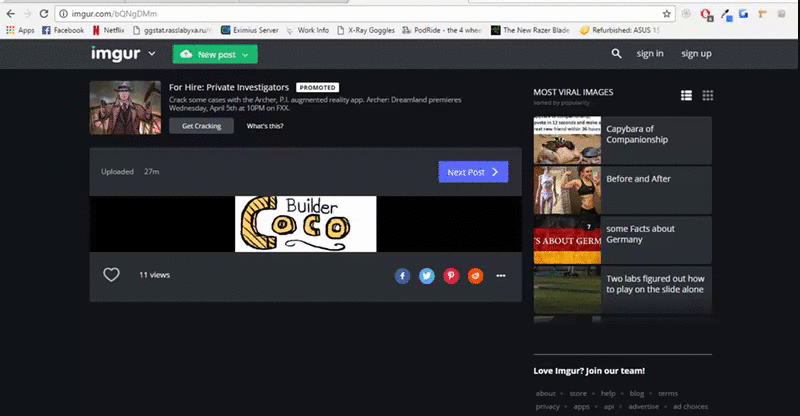Image resolution: width=800 pixels, height=416 pixels.
Task: Open the New post dropdown arrow
Action: click(x=245, y=55)
